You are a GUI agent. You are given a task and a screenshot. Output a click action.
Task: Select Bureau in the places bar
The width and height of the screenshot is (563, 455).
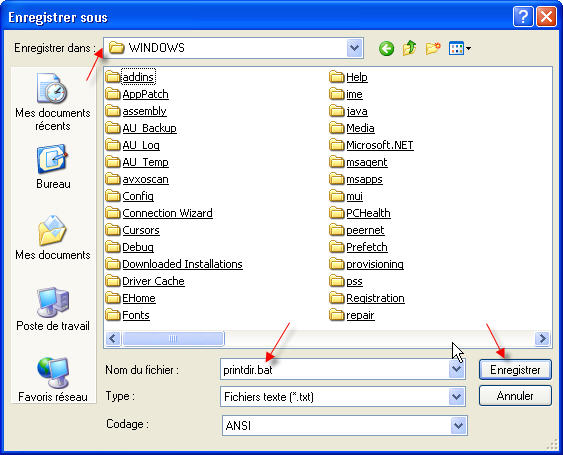point(53,167)
